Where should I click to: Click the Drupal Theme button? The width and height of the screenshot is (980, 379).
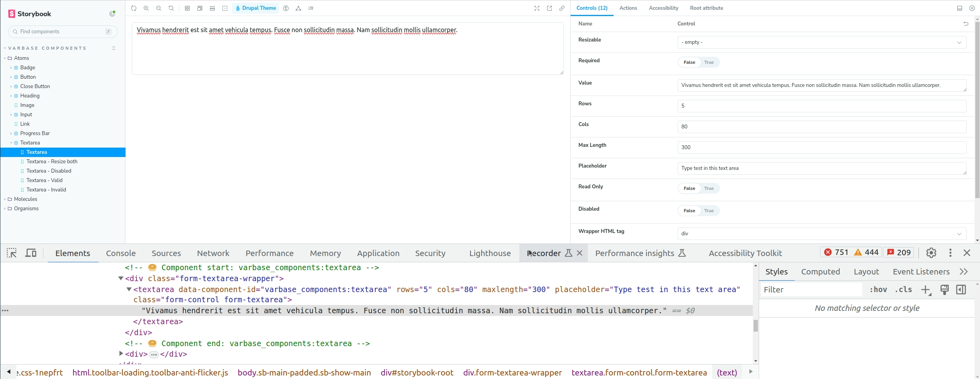[255, 8]
